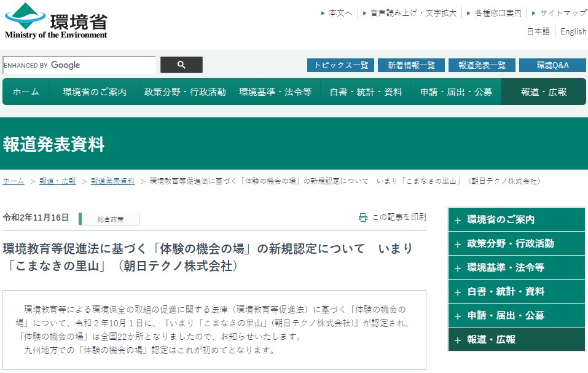Expand 環境省のご案内 plus icon in sidebar
588x373 pixels.
[x=457, y=220]
